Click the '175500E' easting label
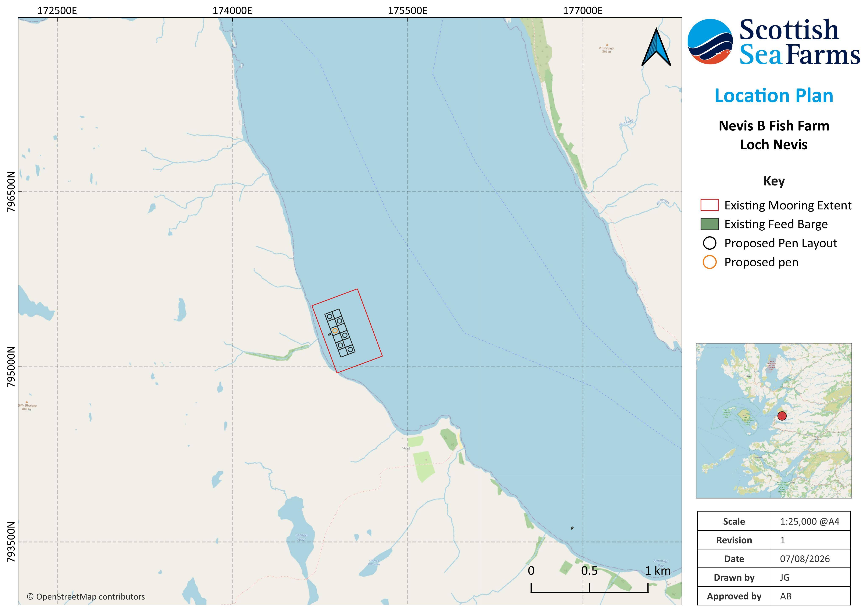The height and width of the screenshot is (613, 868). pos(408,11)
